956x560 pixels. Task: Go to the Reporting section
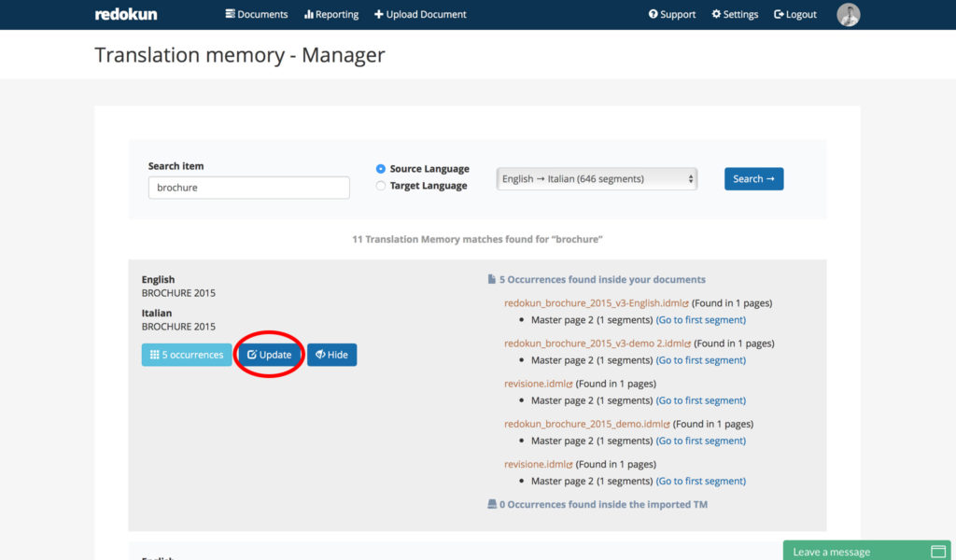(331, 14)
